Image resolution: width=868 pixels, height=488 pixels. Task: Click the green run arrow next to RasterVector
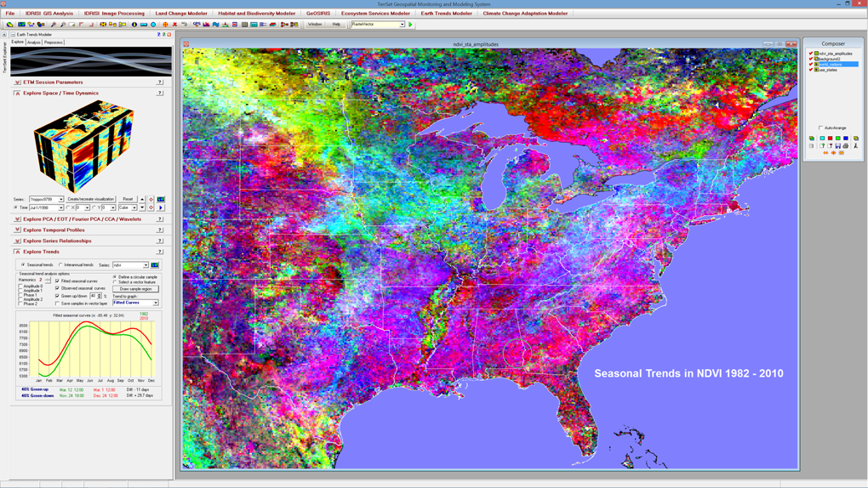(x=410, y=25)
